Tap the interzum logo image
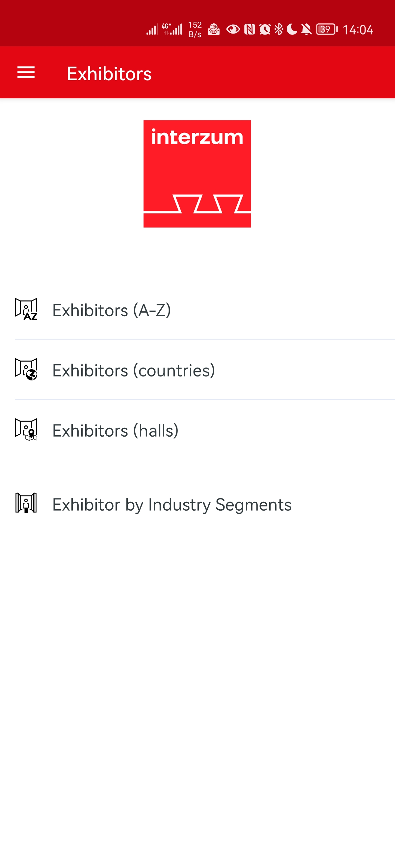Image resolution: width=395 pixels, height=868 pixels. pyautogui.click(x=197, y=174)
